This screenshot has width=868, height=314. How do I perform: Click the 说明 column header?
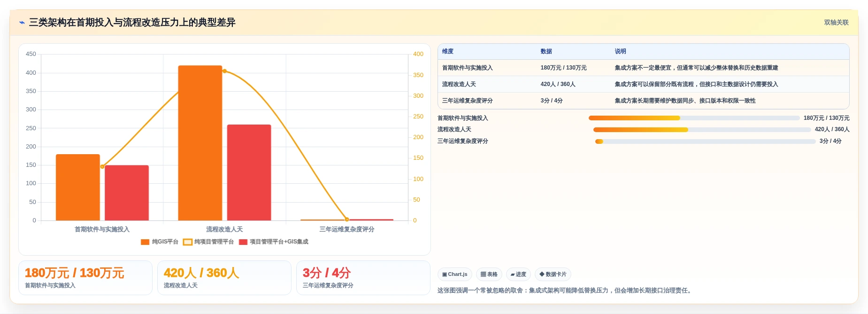tap(620, 51)
